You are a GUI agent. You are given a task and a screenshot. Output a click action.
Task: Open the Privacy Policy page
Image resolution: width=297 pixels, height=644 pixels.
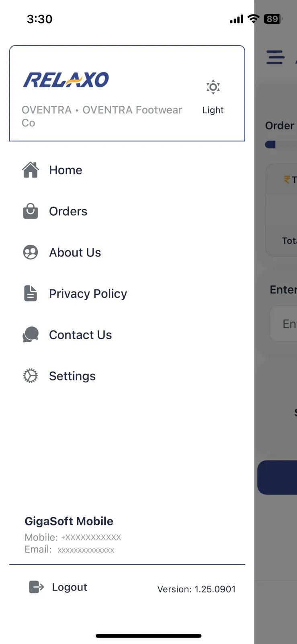click(88, 294)
